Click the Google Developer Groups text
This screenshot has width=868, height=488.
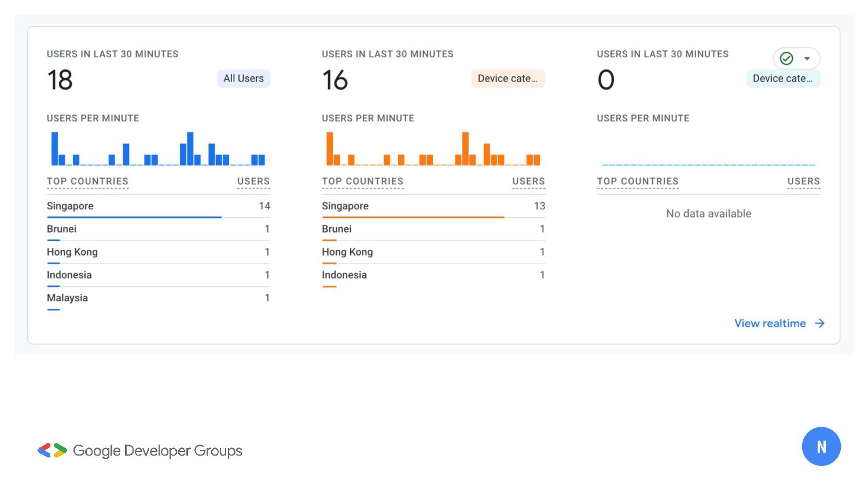point(157,450)
